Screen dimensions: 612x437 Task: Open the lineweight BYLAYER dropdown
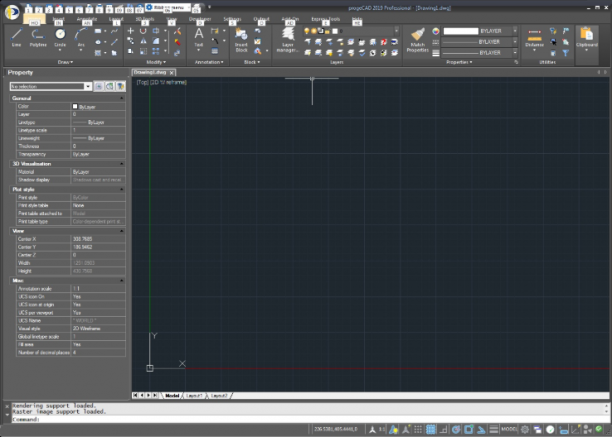point(515,53)
